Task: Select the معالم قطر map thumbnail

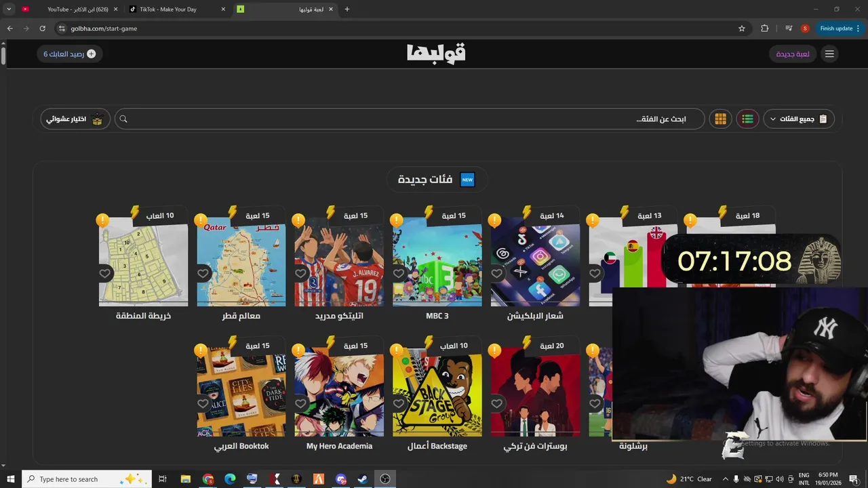Action: [241, 262]
